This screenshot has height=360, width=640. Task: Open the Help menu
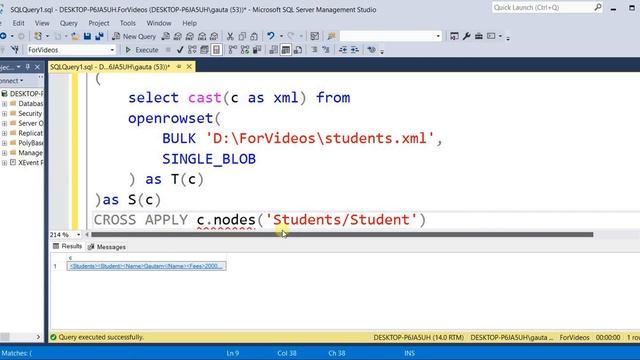click(189, 23)
